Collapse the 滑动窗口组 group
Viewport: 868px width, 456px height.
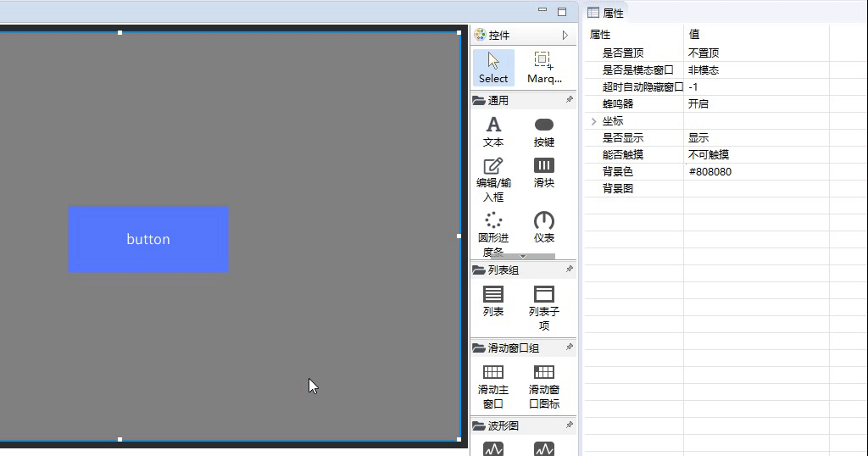point(479,348)
